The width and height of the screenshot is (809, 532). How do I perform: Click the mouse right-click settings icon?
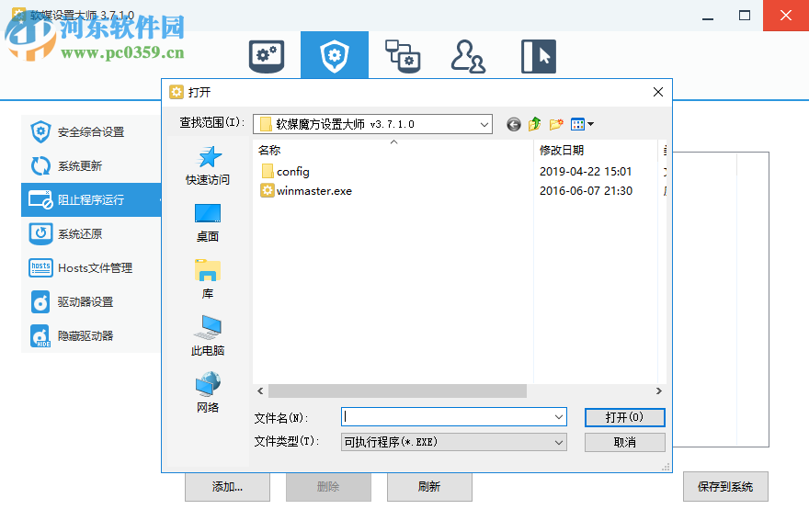[538, 55]
